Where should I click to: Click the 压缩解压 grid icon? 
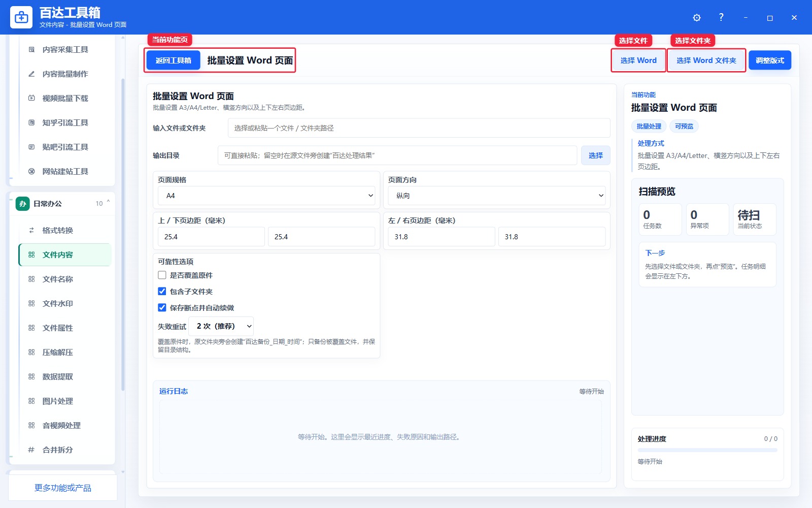31,353
